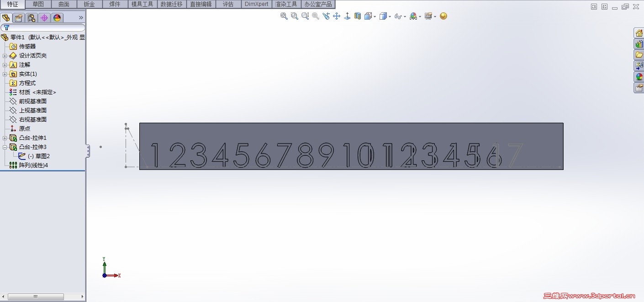Select the Pan arrows tool
This screenshot has height=302, width=644.
[x=337, y=16]
